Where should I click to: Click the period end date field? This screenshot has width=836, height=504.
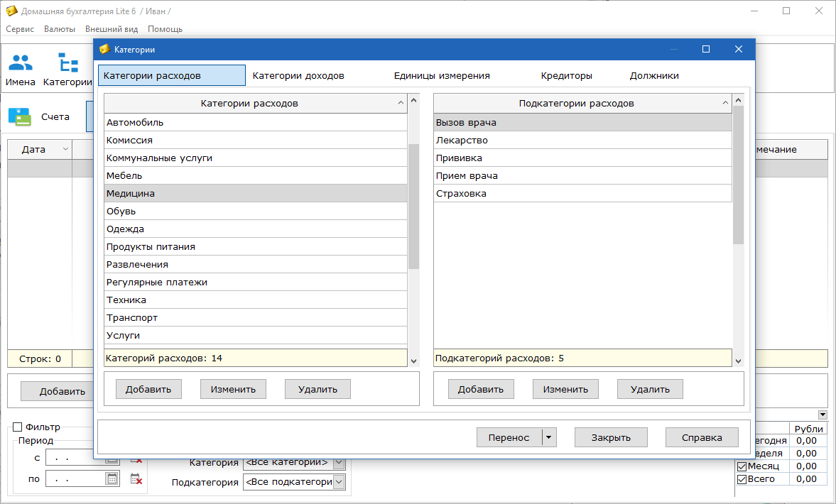click(x=75, y=479)
